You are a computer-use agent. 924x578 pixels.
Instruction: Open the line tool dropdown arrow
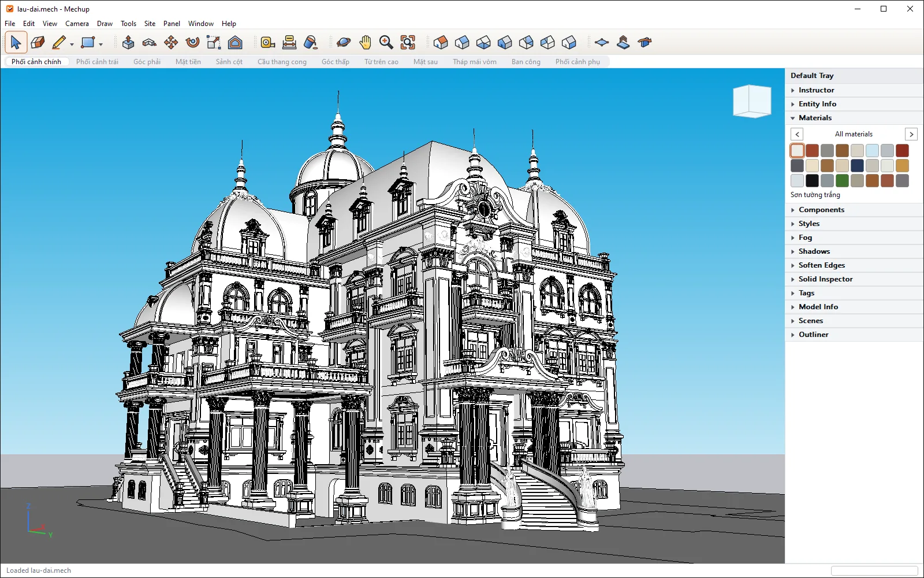pos(72,44)
